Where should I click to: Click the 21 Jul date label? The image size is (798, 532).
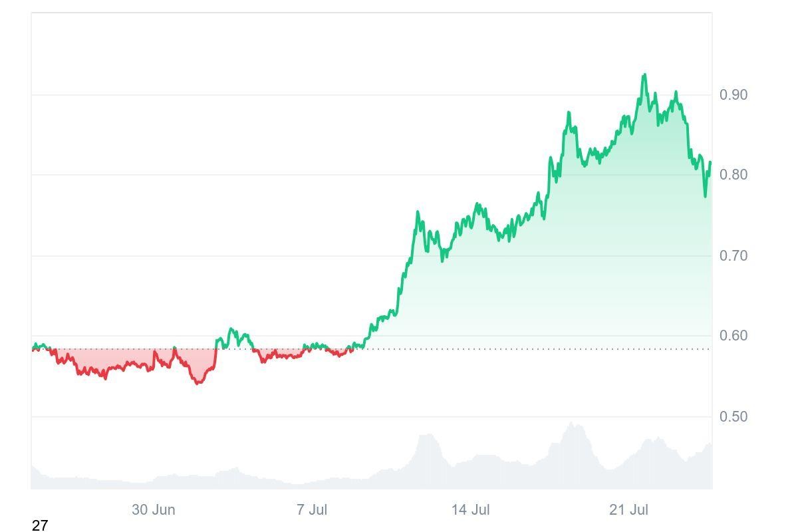click(x=628, y=510)
